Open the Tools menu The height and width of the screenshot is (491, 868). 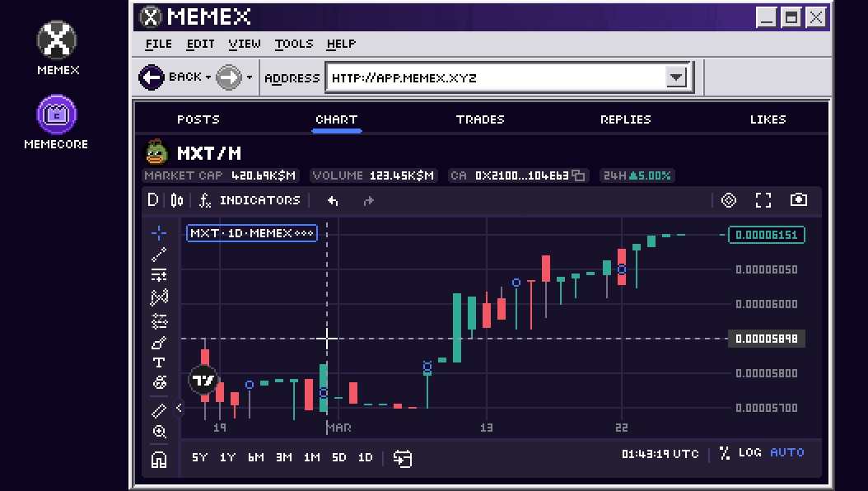(x=293, y=44)
